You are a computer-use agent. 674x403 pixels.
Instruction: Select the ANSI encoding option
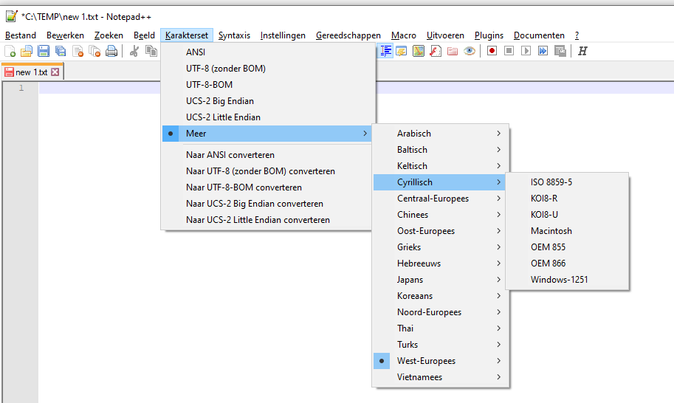(x=198, y=52)
